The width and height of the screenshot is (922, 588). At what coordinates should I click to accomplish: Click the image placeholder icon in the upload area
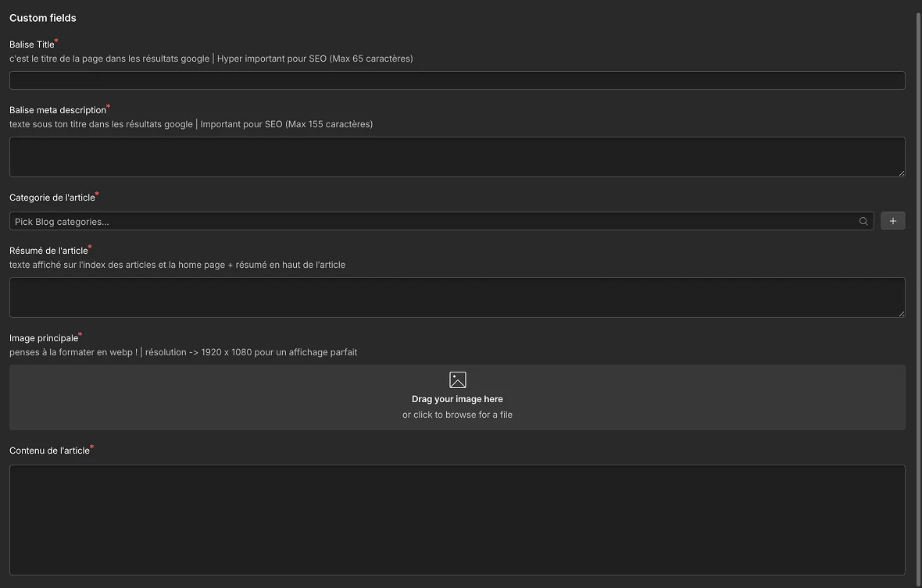[457, 380]
